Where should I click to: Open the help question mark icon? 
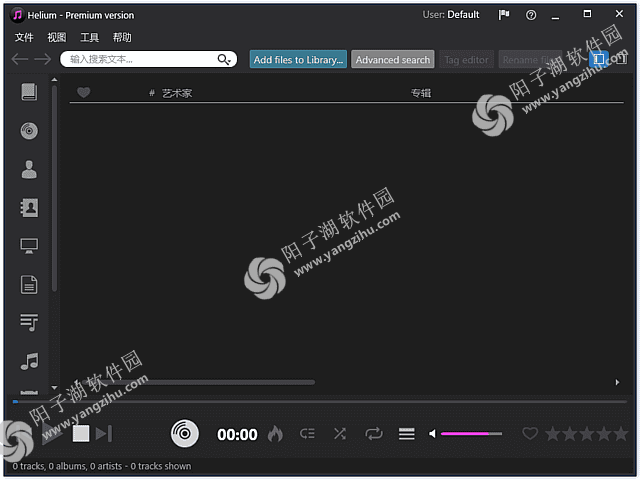pos(531,15)
